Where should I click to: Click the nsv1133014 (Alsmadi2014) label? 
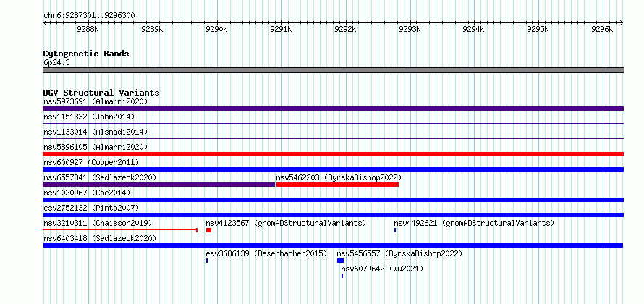96,132
